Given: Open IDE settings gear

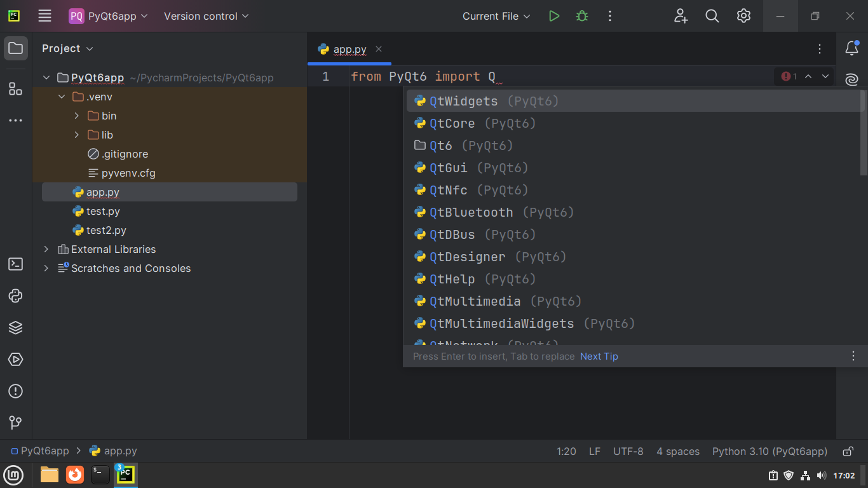Looking at the screenshot, I should (744, 16).
